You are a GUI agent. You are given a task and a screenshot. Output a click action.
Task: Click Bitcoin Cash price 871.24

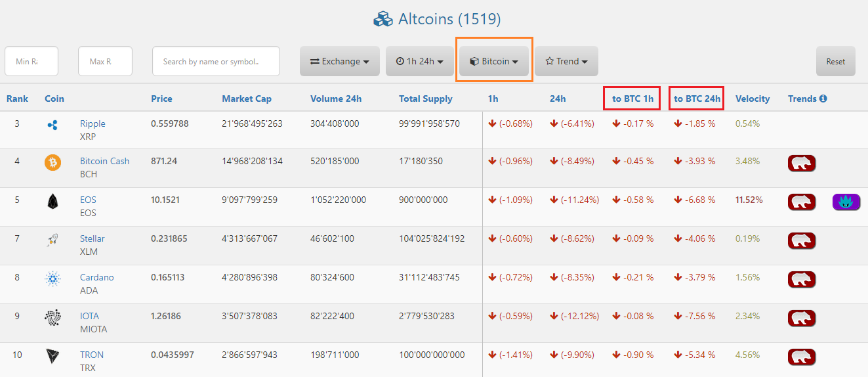point(164,161)
